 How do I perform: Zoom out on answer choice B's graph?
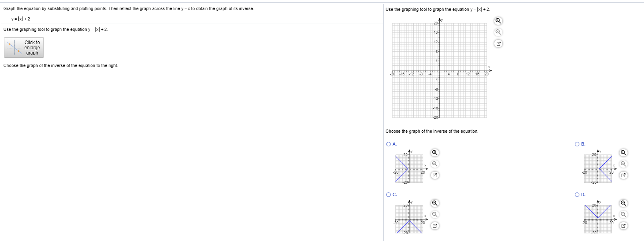coord(623,164)
